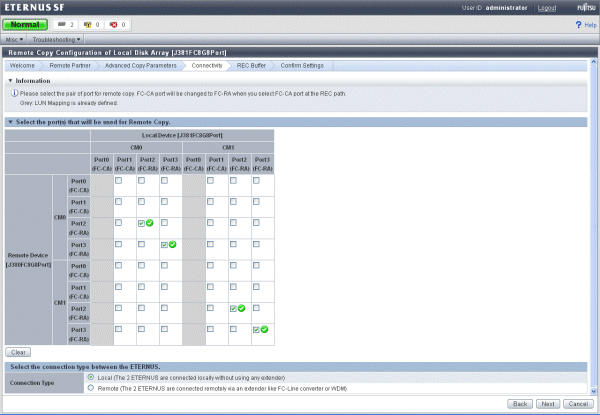
Task: Uncheck remote CM1 Port2 to local CM1 Port2 pairing
Action: (x=233, y=309)
